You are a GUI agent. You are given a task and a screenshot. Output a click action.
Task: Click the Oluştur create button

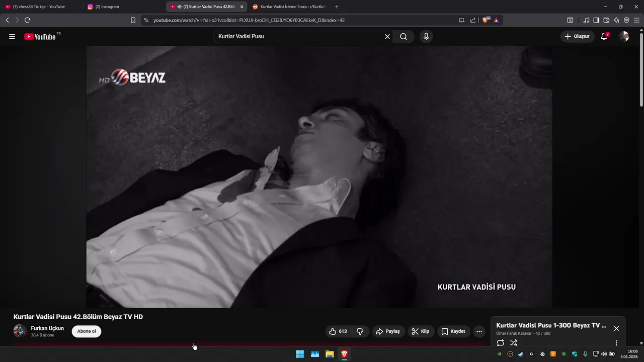point(578,36)
